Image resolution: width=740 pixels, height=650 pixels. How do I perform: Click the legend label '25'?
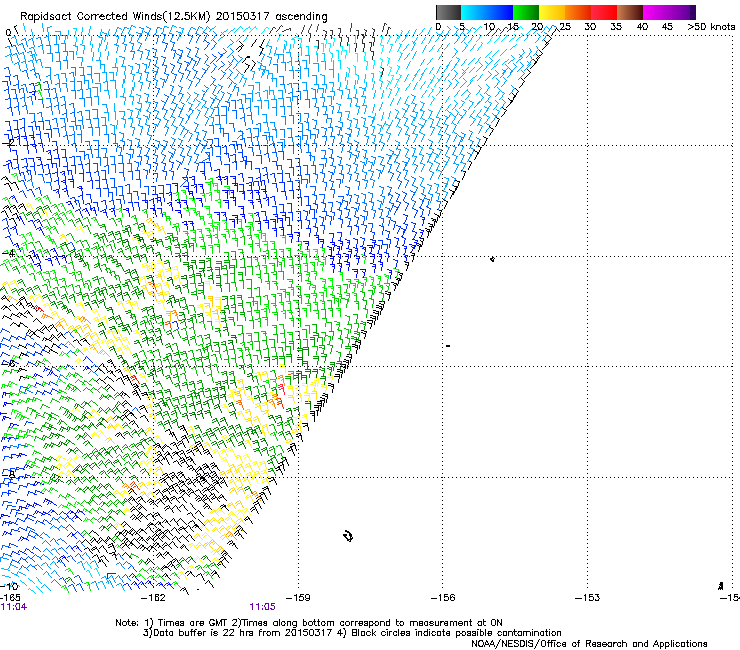(565, 27)
